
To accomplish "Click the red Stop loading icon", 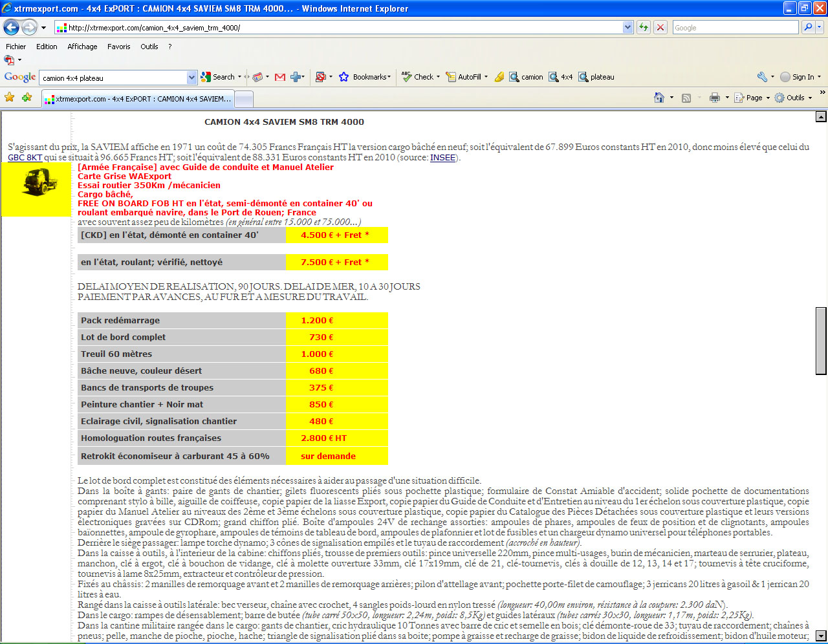I will [660, 27].
